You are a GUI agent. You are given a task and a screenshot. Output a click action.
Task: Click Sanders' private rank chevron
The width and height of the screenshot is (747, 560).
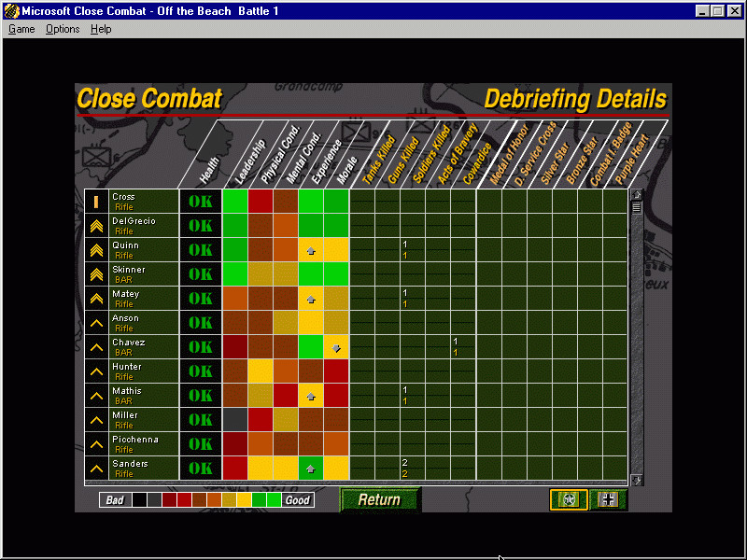96,469
